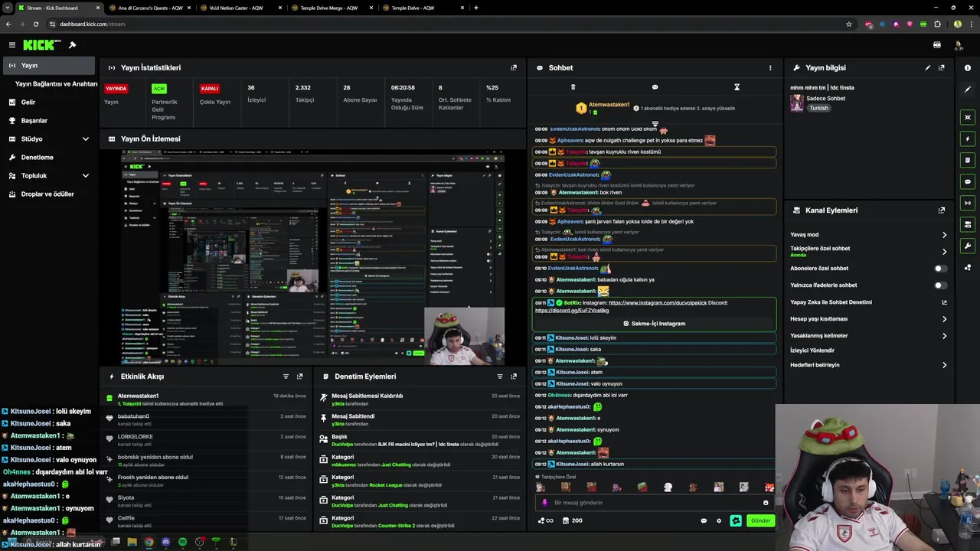Image resolution: width=980 pixels, height=551 pixels.
Task: Click the info icon in right sidebar
Action: (968, 68)
